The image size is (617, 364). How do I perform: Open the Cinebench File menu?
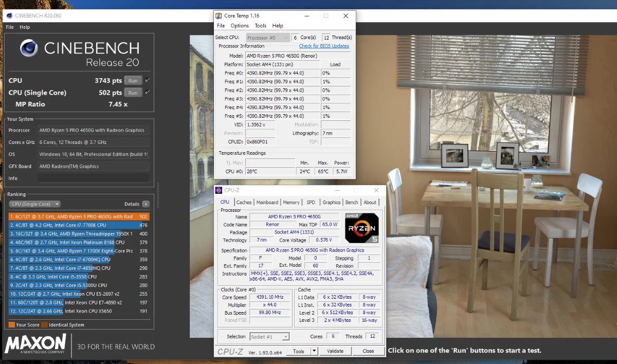(x=9, y=27)
